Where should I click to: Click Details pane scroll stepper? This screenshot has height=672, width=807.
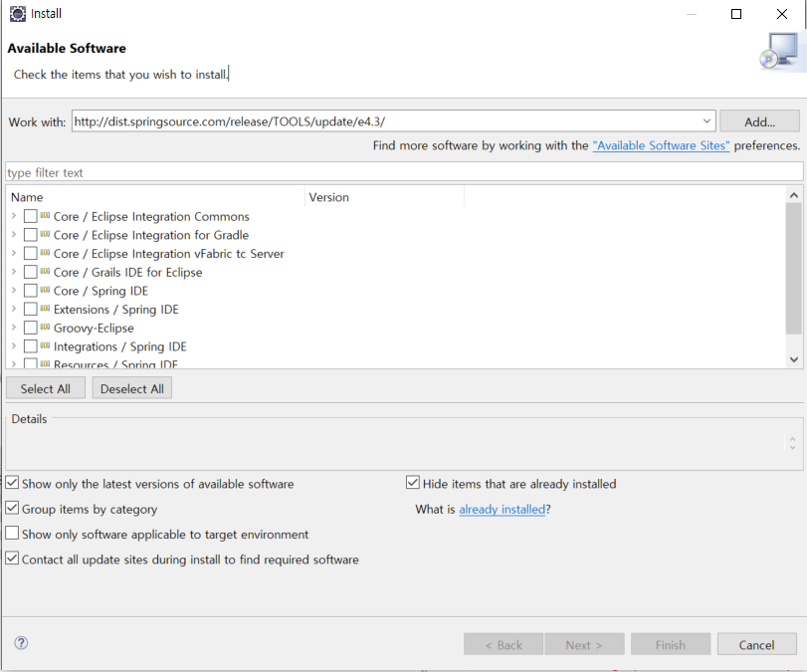pos(793,443)
